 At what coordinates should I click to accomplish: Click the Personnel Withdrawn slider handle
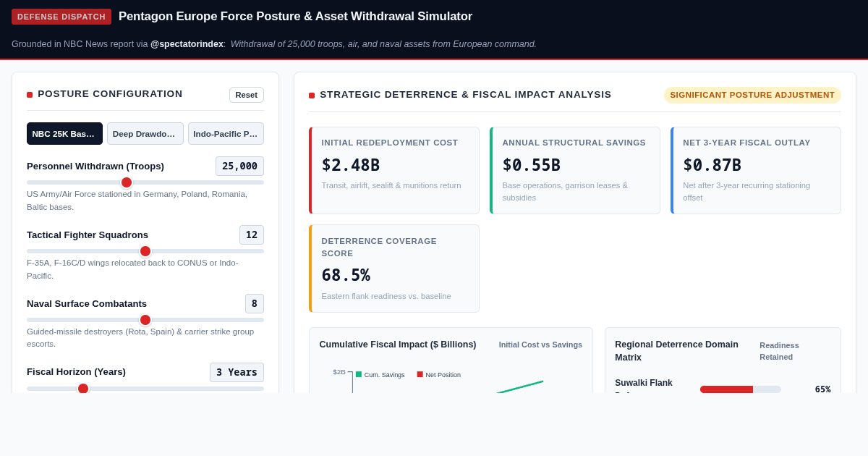click(127, 182)
